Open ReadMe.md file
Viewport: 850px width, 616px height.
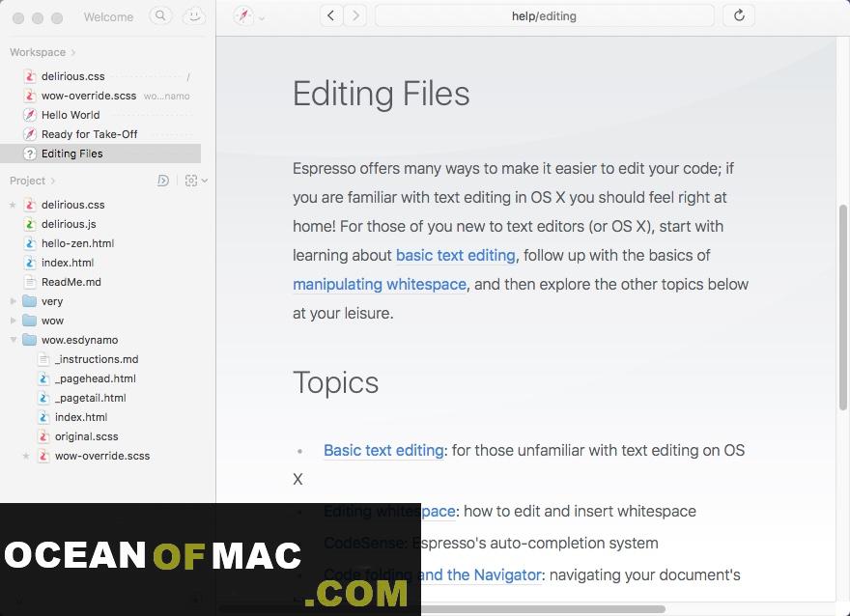pyautogui.click(x=71, y=282)
